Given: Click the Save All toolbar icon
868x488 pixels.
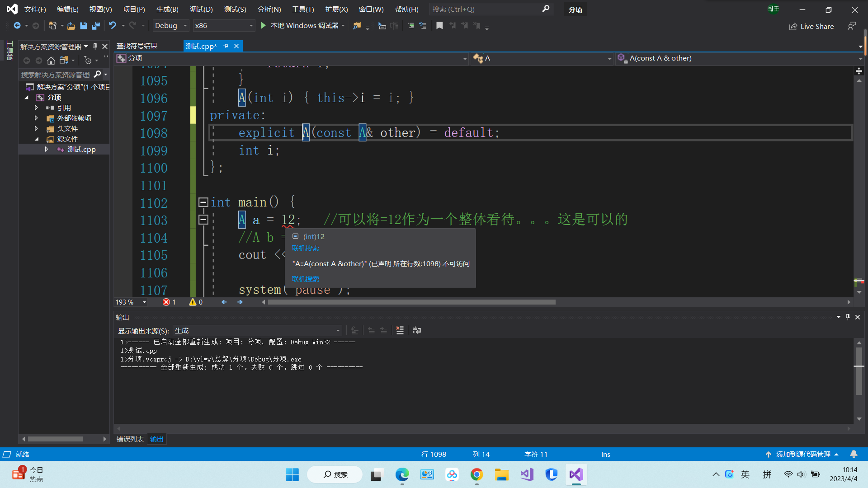Looking at the screenshot, I should tap(95, 26).
